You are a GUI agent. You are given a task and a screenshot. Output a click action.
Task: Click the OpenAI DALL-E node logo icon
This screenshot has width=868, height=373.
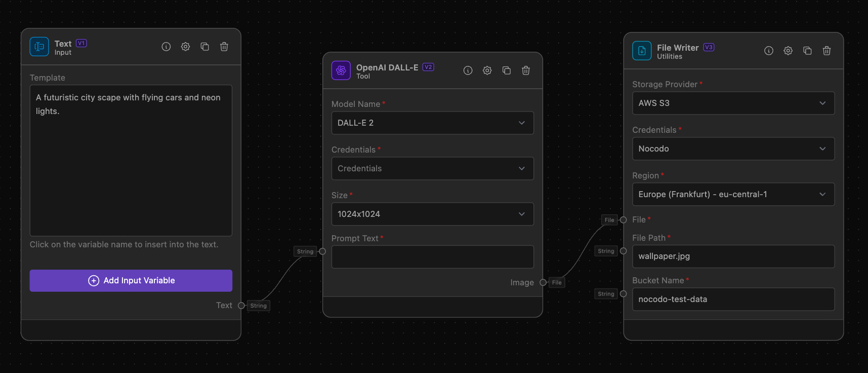(x=341, y=70)
